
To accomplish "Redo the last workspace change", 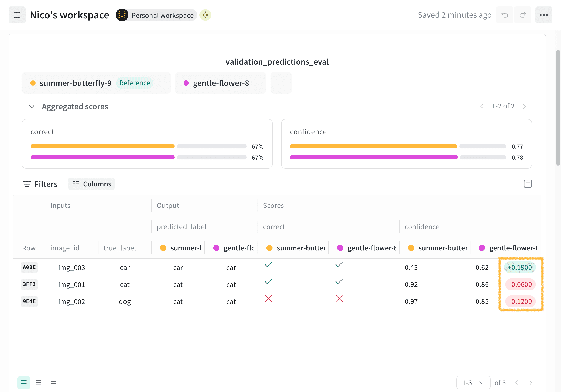I will pyautogui.click(x=523, y=15).
